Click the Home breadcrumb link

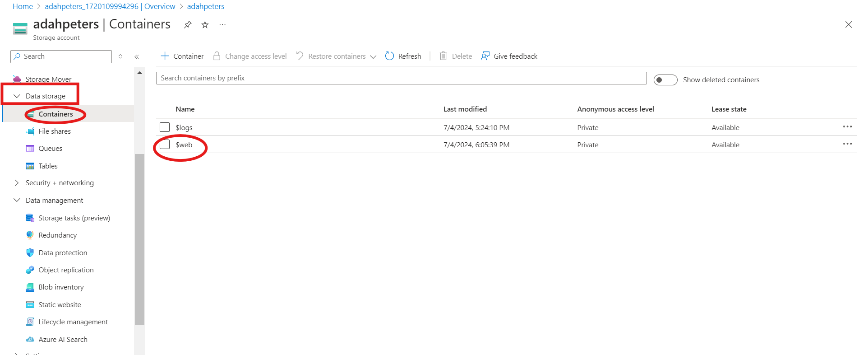click(x=23, y=6)
